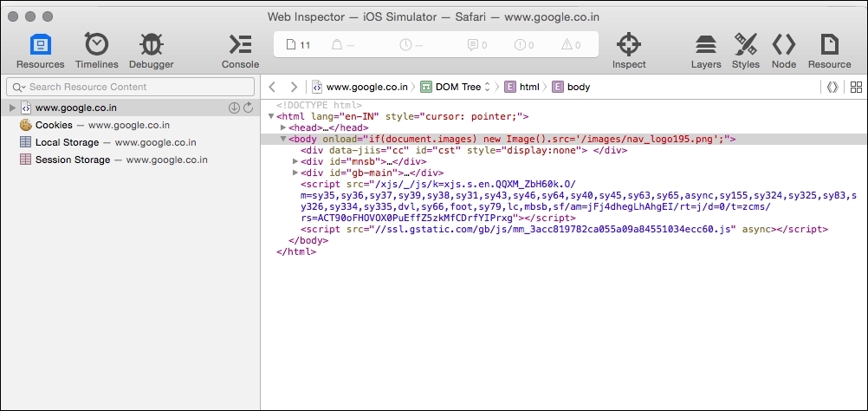Switch to the Timelines panel
The height and width of the screenshot is (411, 868).
click(x=97, y=50)
